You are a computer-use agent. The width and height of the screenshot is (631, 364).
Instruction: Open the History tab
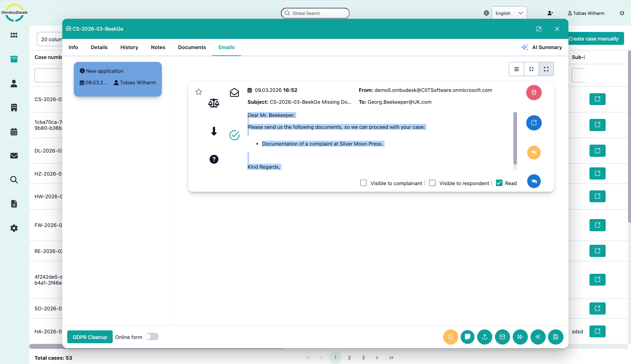(x=129, y=47)
